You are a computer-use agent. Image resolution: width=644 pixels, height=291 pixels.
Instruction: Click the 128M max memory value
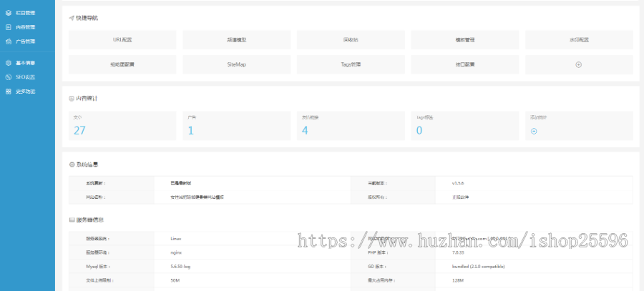[x=457, y=281]
